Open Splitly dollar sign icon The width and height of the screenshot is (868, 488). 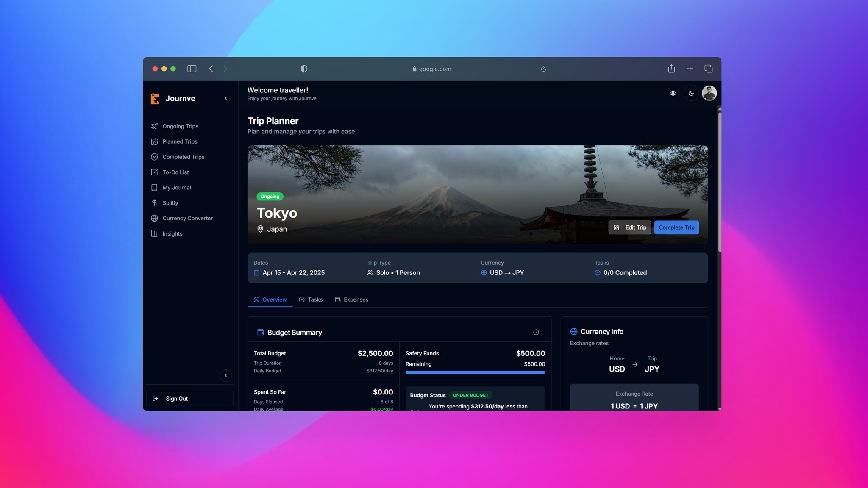[x=154, y=203]
